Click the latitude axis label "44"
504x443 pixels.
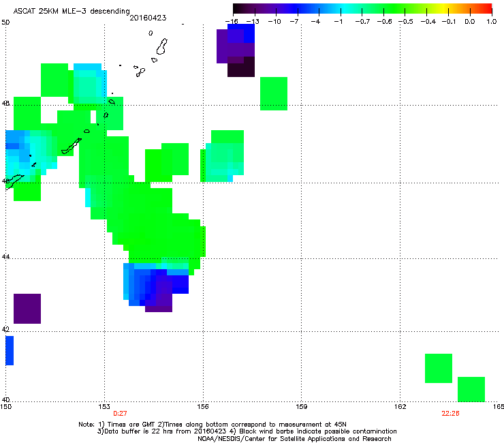tap(5, 257)
